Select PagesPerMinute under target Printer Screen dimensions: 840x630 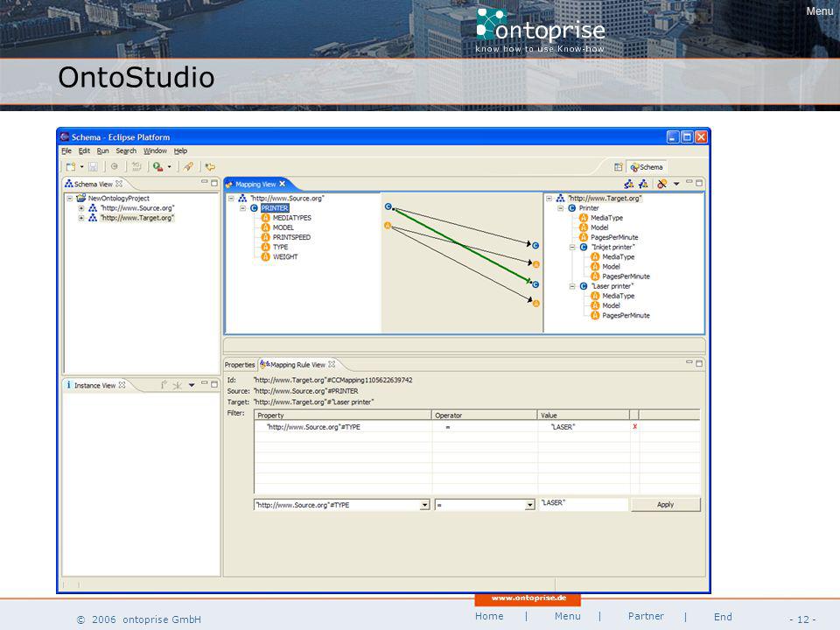tap(614, 237)
